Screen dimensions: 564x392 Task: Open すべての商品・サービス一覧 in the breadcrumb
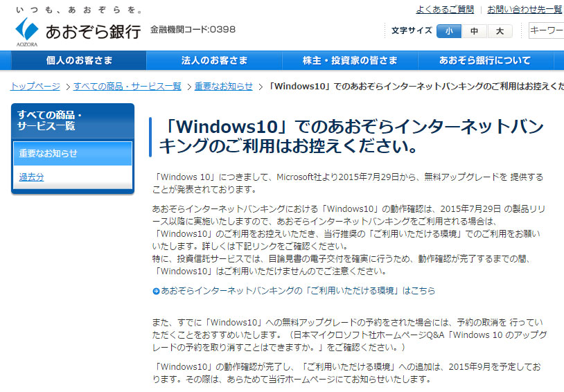coord(127,87)
